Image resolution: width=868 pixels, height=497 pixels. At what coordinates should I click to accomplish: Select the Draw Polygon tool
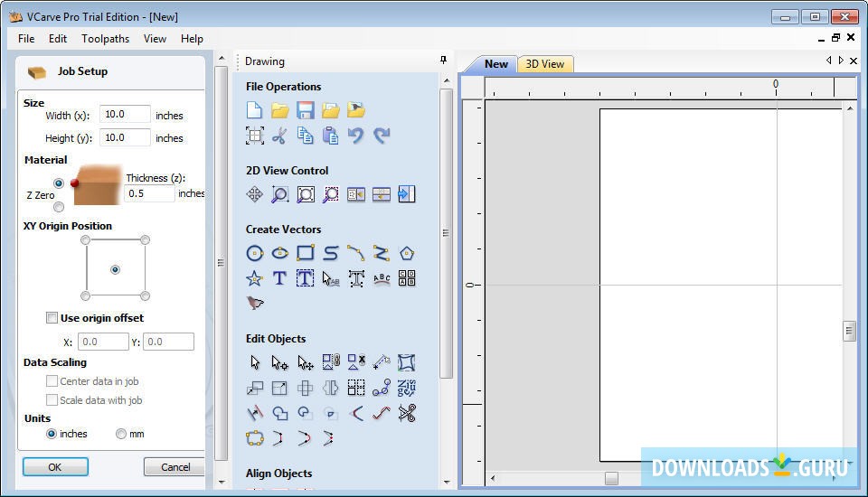pyautogui.click(x=407, y=254)
